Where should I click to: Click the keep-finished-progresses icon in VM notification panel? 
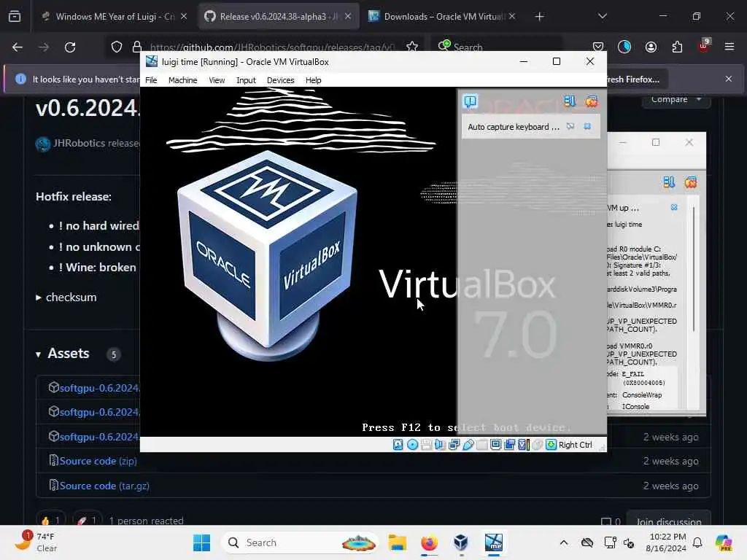pos(569,101)
